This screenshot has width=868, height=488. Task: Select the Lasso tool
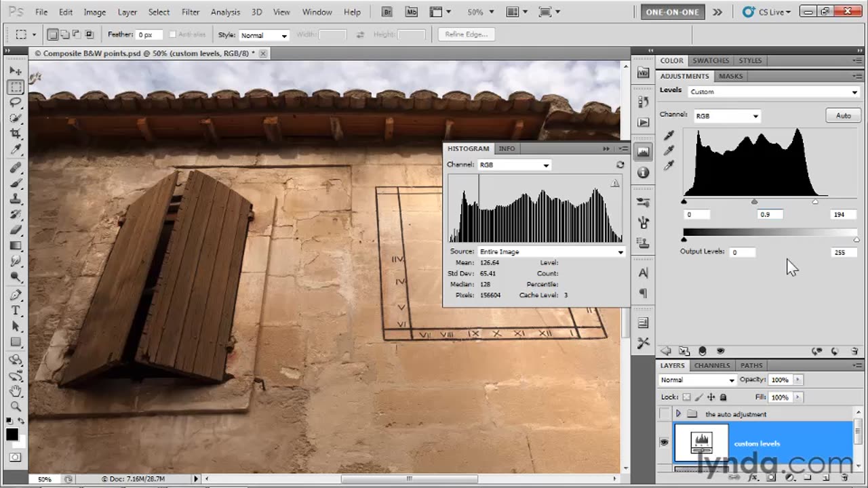[x=16, y=103]
